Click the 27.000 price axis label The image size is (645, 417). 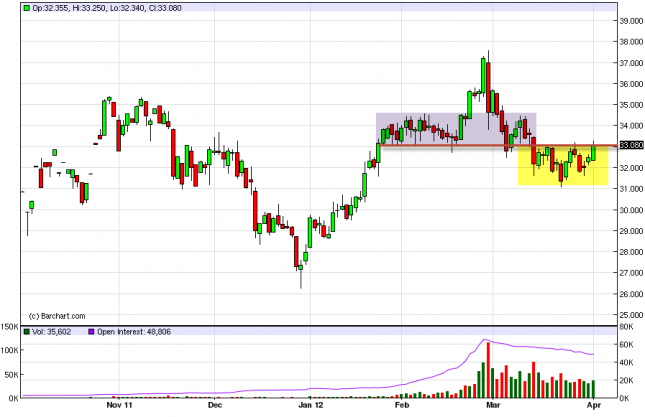pyautogui.click(x=631, y=273)
